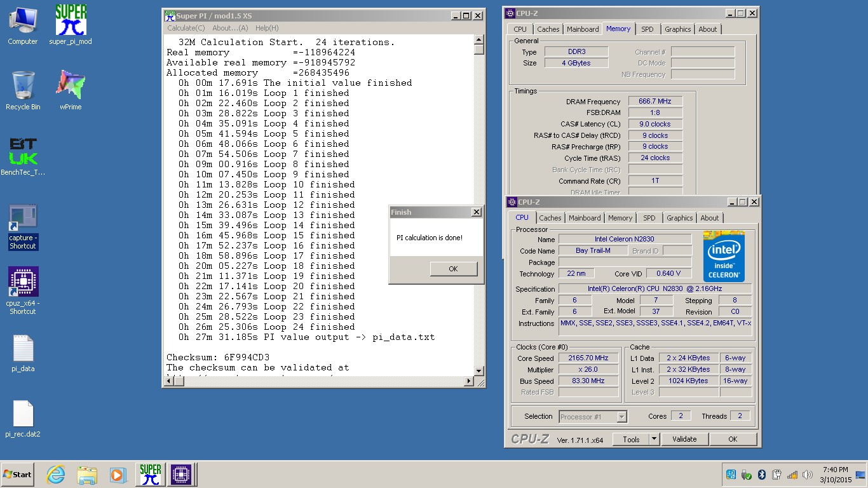
Task: Switch to SPD tab in lower CPU-Z window
Action: click(649, 218)
